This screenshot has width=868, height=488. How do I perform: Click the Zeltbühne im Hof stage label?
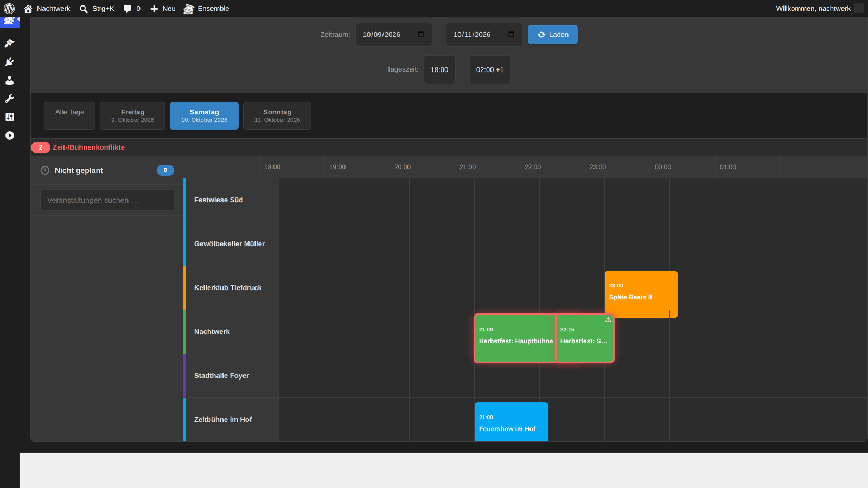[223, 420]
